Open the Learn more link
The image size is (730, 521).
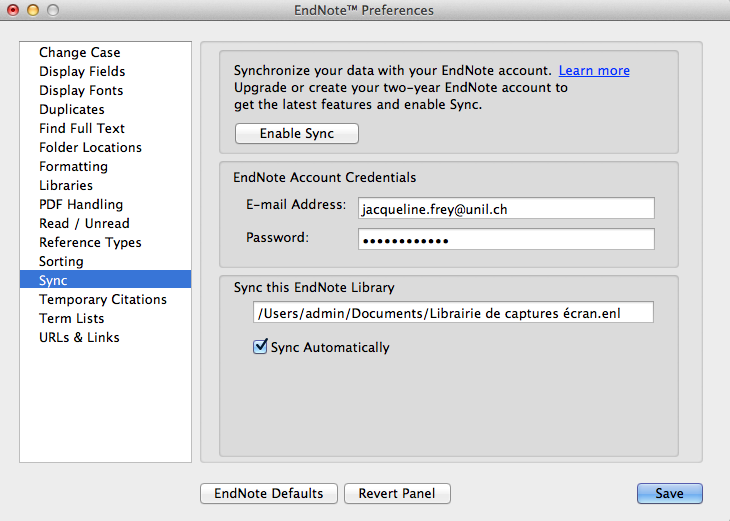point(594,71)
